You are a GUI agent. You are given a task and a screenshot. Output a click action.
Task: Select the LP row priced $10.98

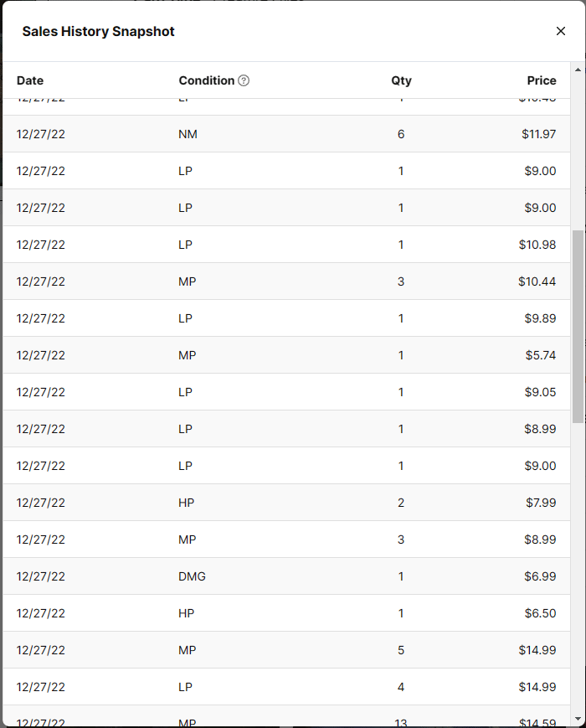tap(285, 245)
